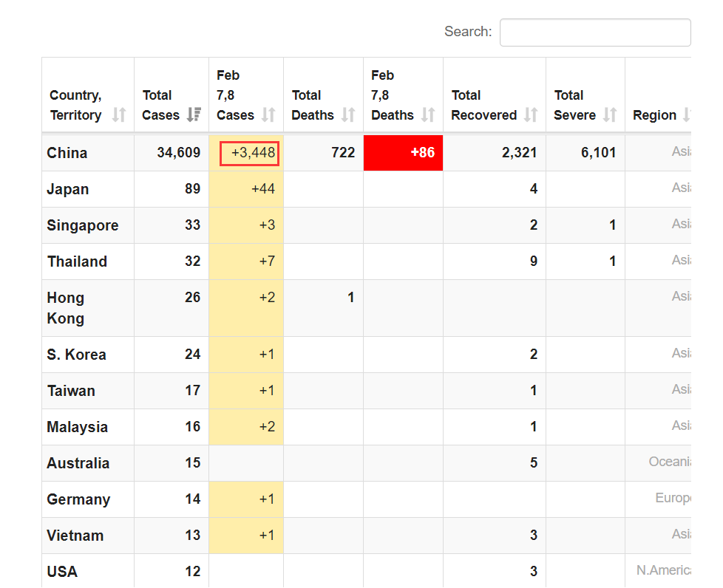723x588 pixels.
Task: Click the USA row label
Action: click(x=62, y=572)
